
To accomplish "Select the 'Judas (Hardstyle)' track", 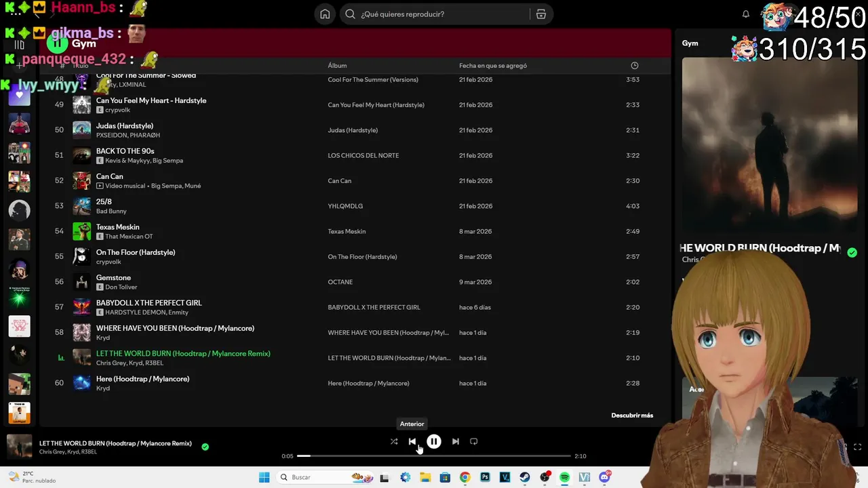I will pyautogui.click(x=125, y=125).
